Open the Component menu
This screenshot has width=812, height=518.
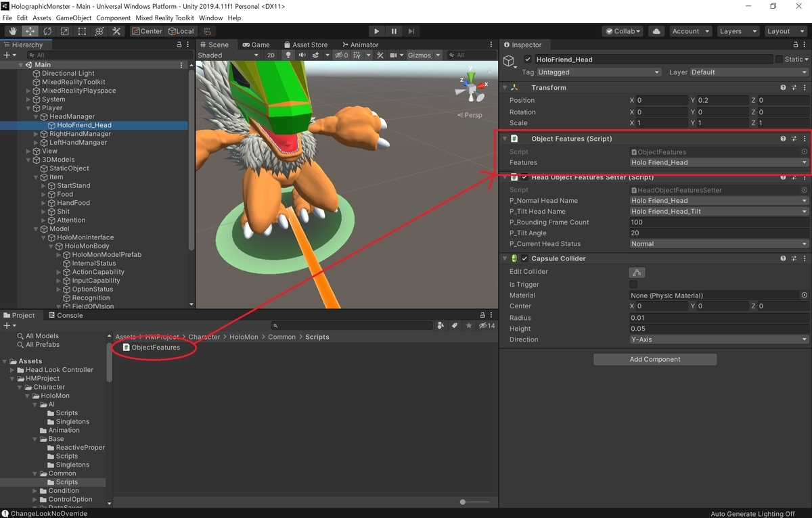click(x=113, y=18)
